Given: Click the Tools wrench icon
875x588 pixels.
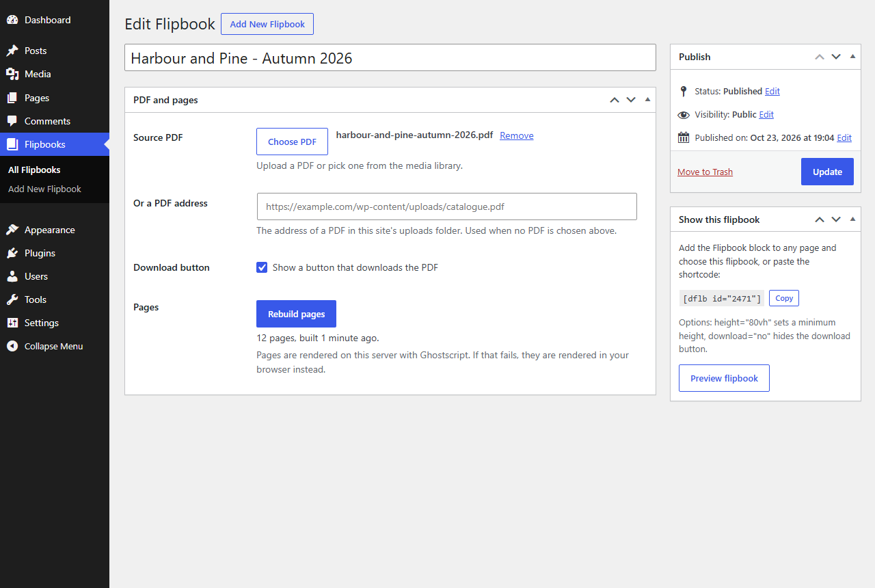Looking at the screenshot, I should (x=12, y=299).
